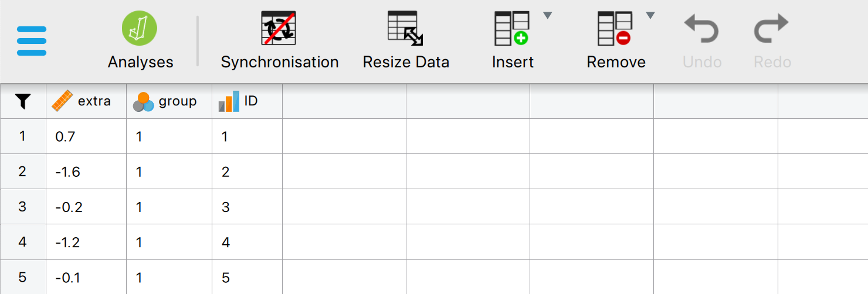Expand the Remove dropdown arrow

[x=650, y=16]
